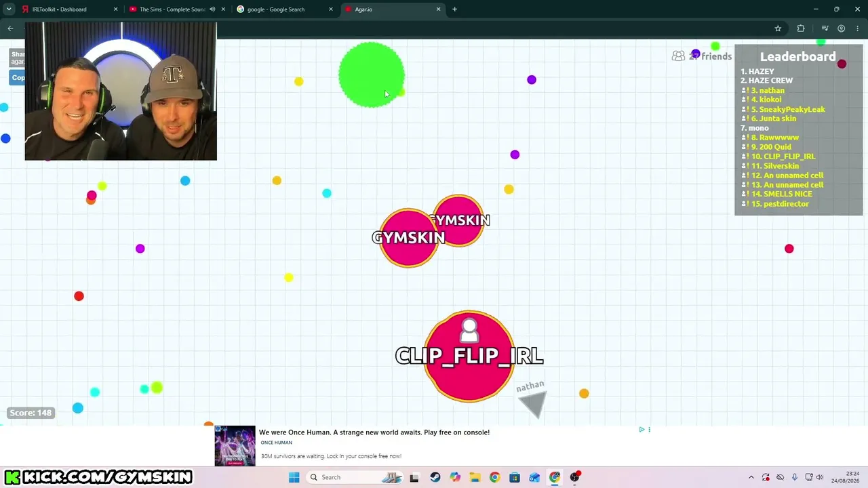Screen dimensions: 868x488
Task: Click leaderboard entry "8. Rawwwww"
Action: [x=770, y=138]
